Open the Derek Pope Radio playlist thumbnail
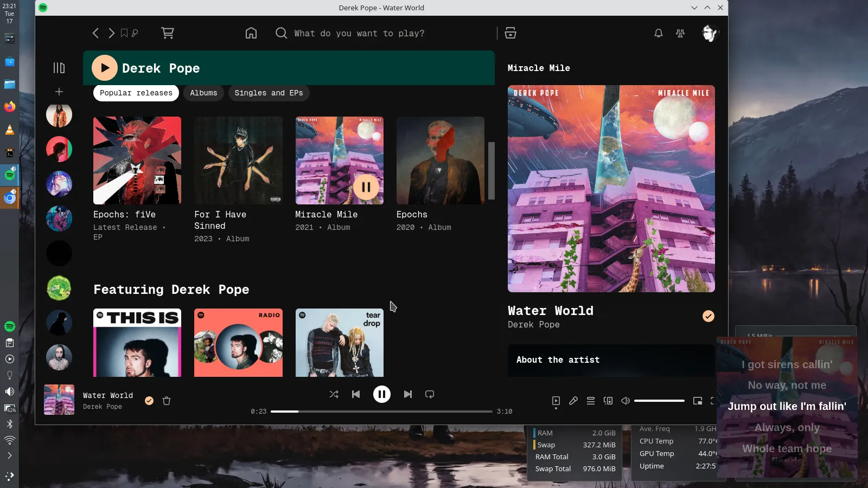 (238, 343)
